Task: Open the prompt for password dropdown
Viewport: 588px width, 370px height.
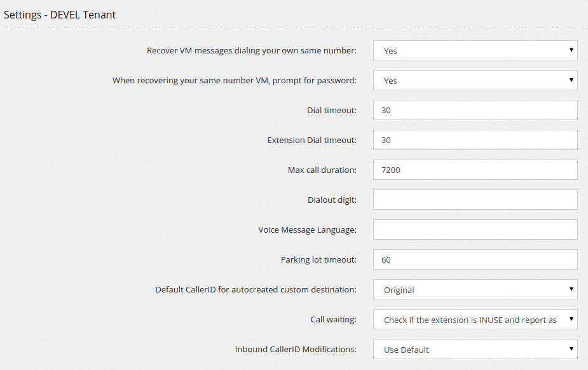Action: [x=475, y=80]
